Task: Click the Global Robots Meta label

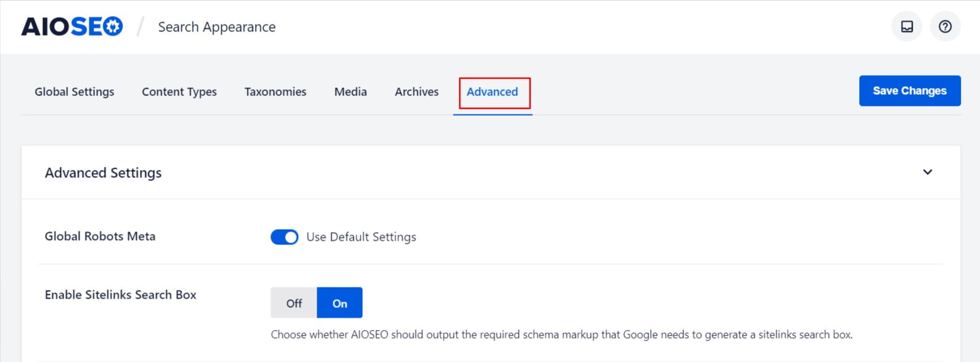Action: point(100,236)
